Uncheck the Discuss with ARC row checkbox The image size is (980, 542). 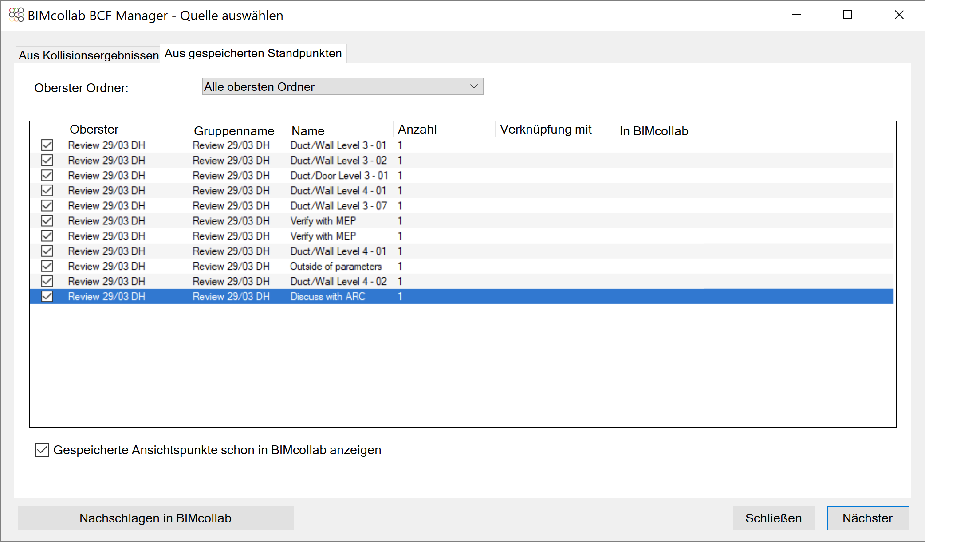[47, 296]
